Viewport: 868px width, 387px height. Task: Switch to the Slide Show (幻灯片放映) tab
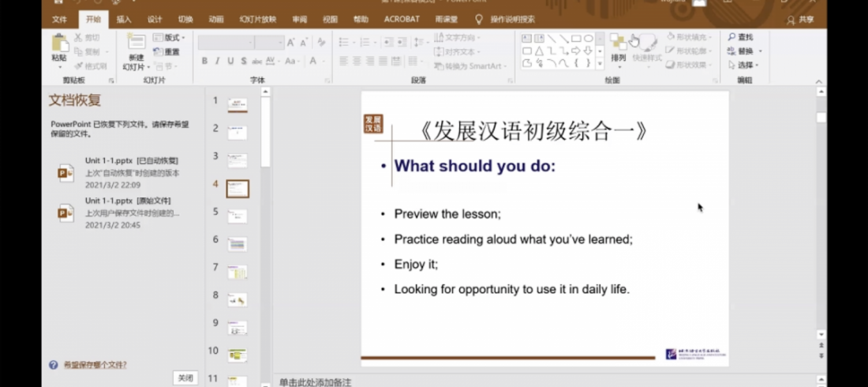point(258,20)
